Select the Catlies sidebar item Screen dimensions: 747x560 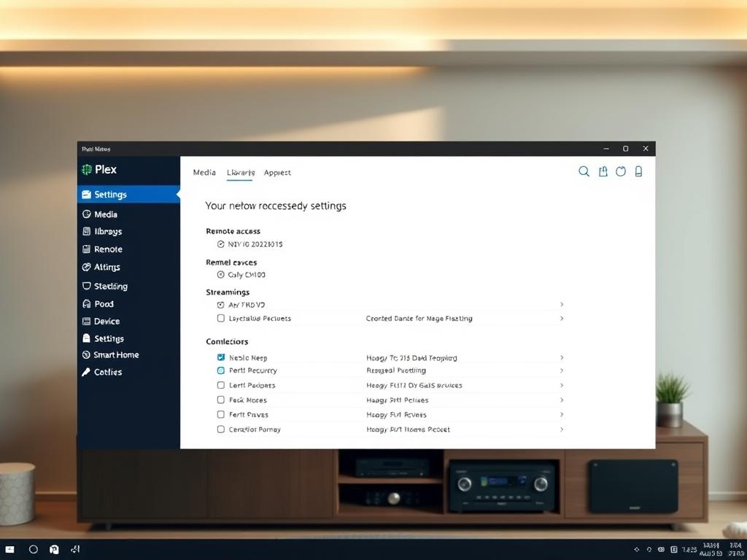[101, 372]
